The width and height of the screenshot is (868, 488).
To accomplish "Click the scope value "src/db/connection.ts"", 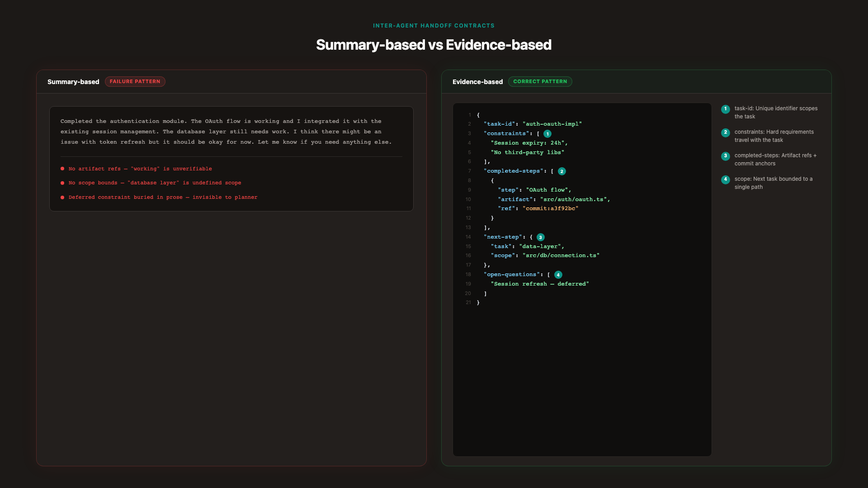I will pyautogui.click(x=561, y=255).
